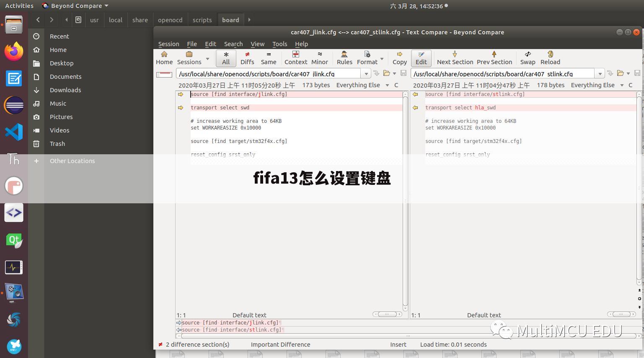Click the openocd breadcrumb in Files
This screenshot has width=644, height=358.
170,20
